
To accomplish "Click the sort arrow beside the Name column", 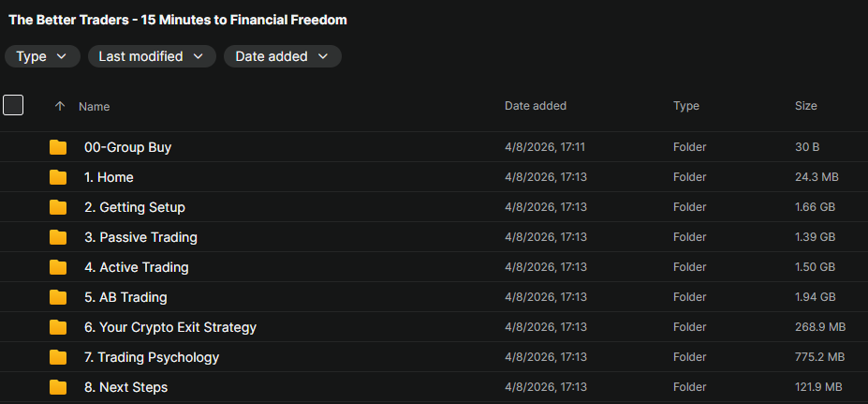I will (x=60, y=106).
